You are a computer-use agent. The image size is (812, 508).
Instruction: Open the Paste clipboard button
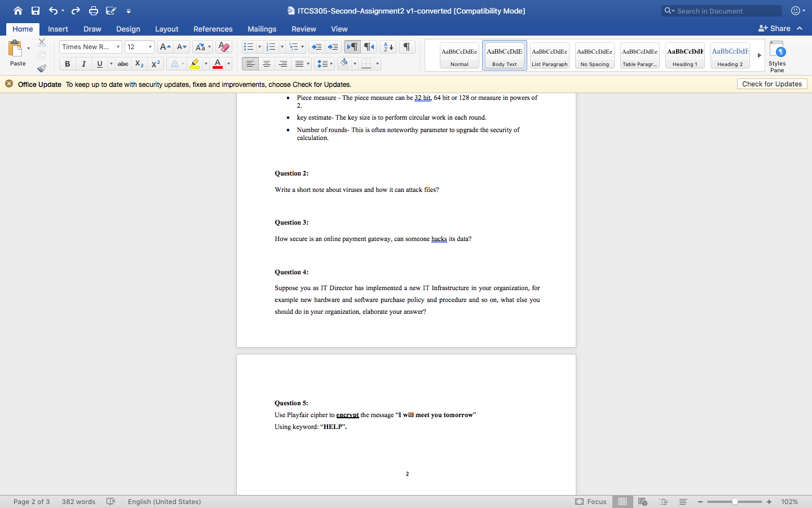pos(15,49)
